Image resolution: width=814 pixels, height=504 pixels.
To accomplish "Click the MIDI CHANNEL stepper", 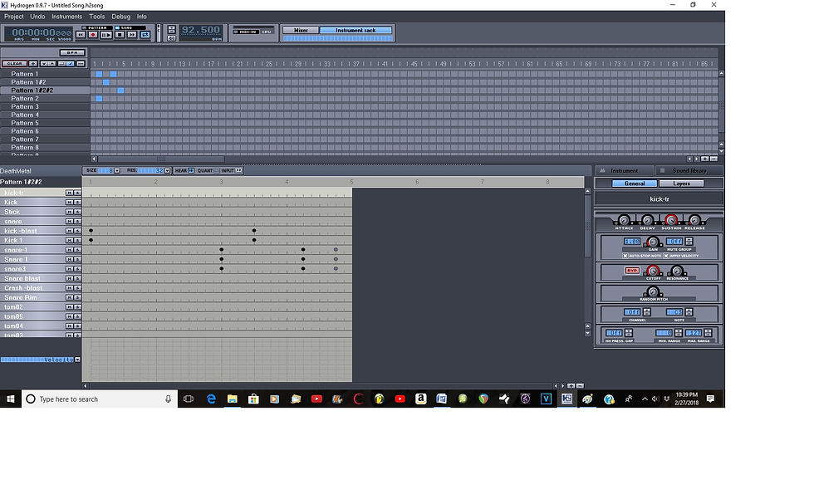I will (x=647, y=312).
